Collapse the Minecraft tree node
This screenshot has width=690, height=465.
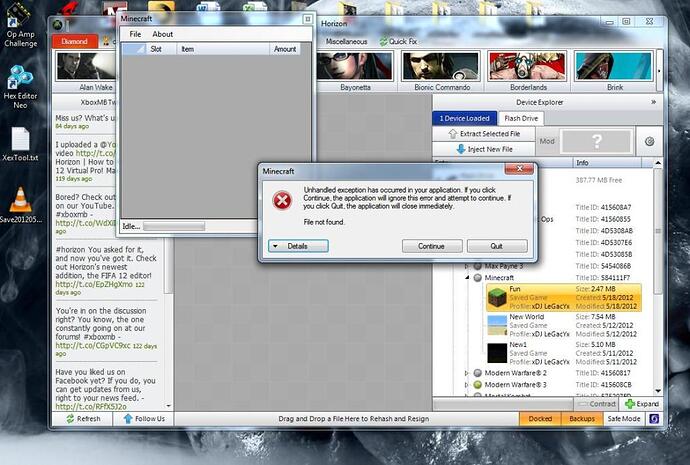[467, 278]
